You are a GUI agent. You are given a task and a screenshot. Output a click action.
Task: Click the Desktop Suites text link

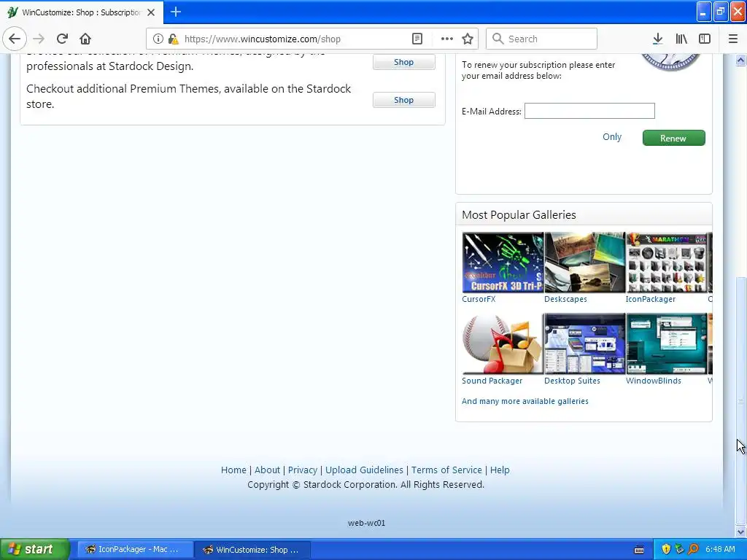(x=572, y=381)
